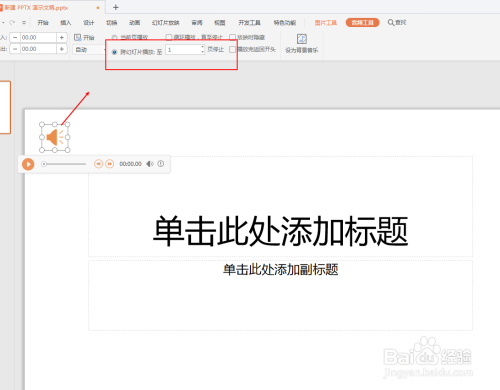Open the 审阅 ribbon tab
This screenshot has width=500, height=390.
click(197, 23)
